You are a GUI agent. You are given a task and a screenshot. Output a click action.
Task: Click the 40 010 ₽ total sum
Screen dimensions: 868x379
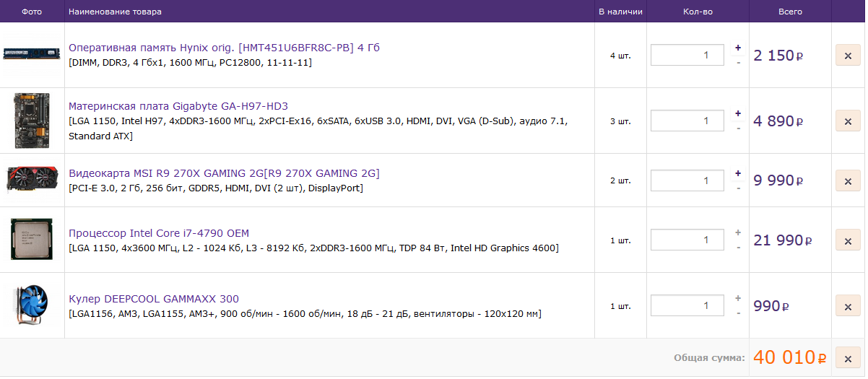(790, 357)
